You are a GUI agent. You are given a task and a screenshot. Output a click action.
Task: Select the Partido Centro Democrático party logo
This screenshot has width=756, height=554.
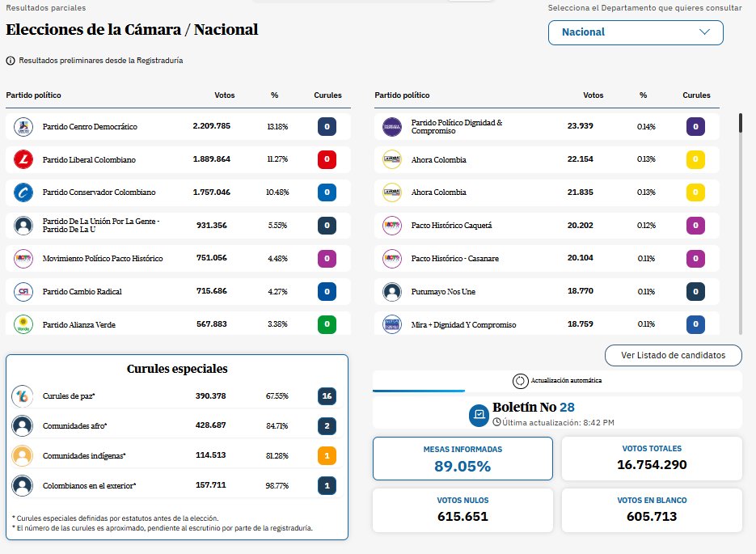coord(24,127)
